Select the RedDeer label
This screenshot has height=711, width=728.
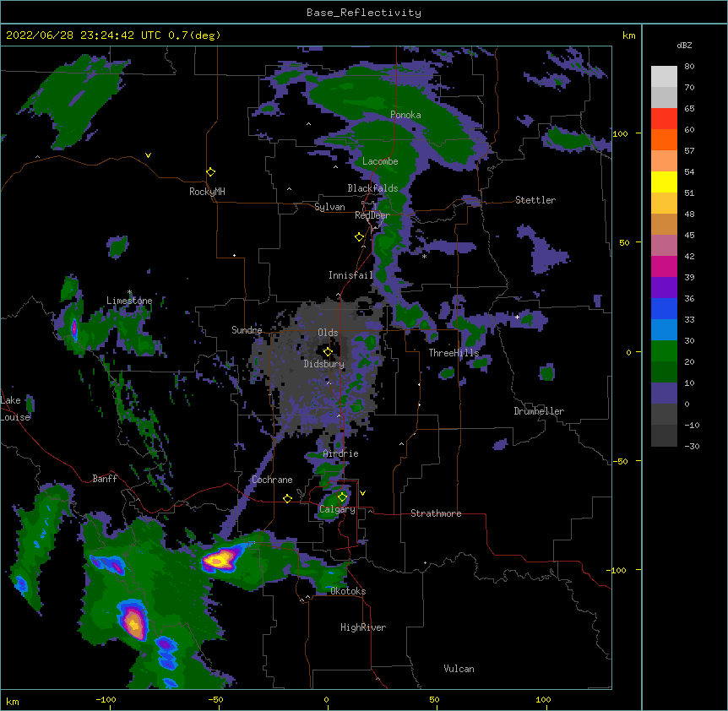pos(372,215)
